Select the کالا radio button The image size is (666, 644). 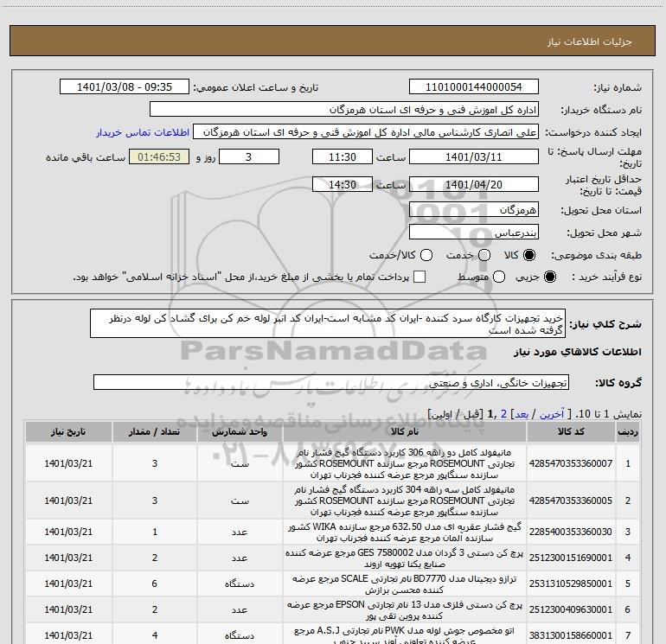click(529, 255)
